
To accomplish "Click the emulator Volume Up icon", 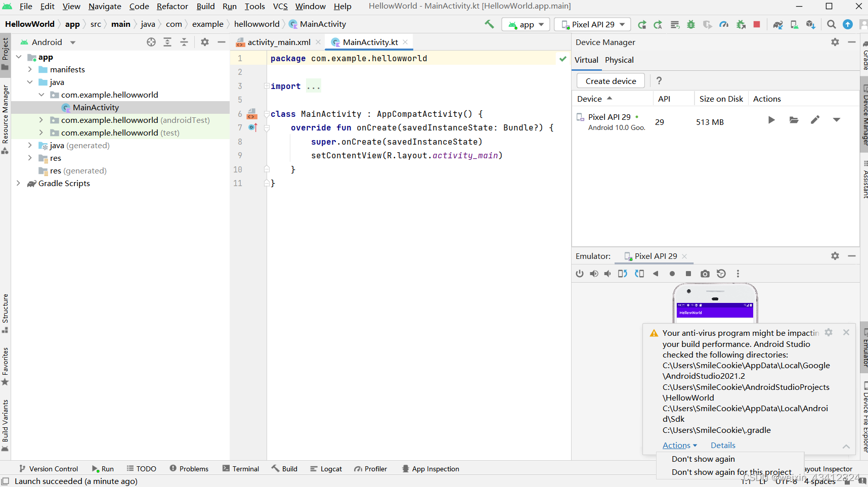I will point(594,274).
